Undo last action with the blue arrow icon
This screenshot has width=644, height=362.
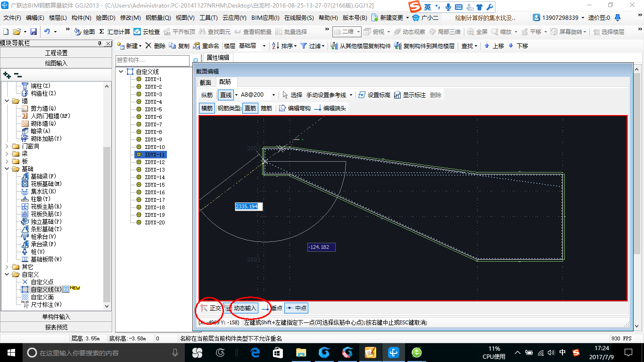[47, 32]
